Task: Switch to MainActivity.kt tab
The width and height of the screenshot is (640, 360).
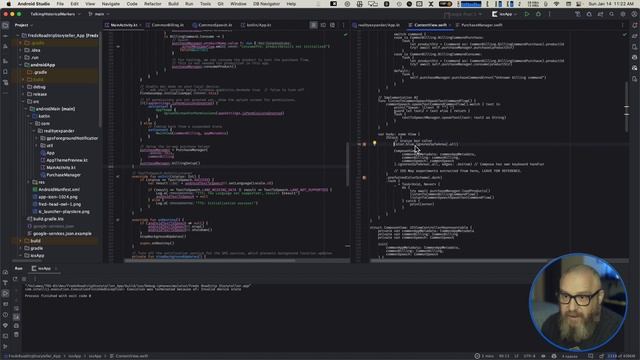Action: pyautogui.click(x=124, y=25)
